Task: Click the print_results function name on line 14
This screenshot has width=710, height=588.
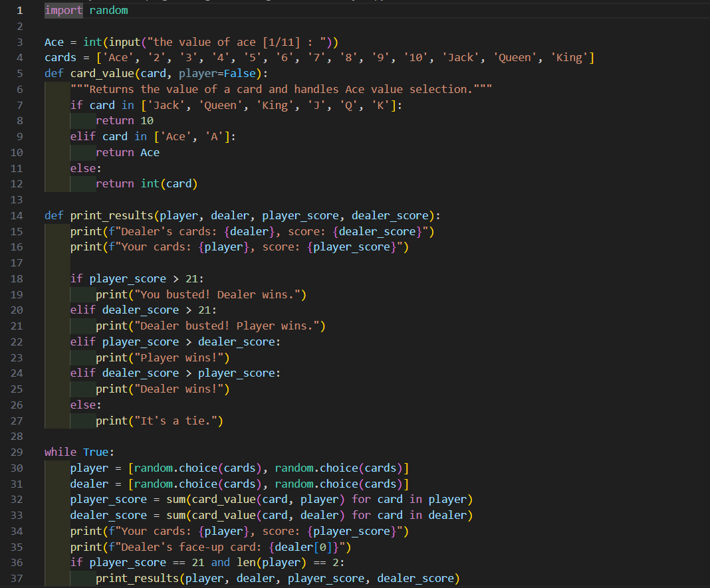Action: pos(112,215)
